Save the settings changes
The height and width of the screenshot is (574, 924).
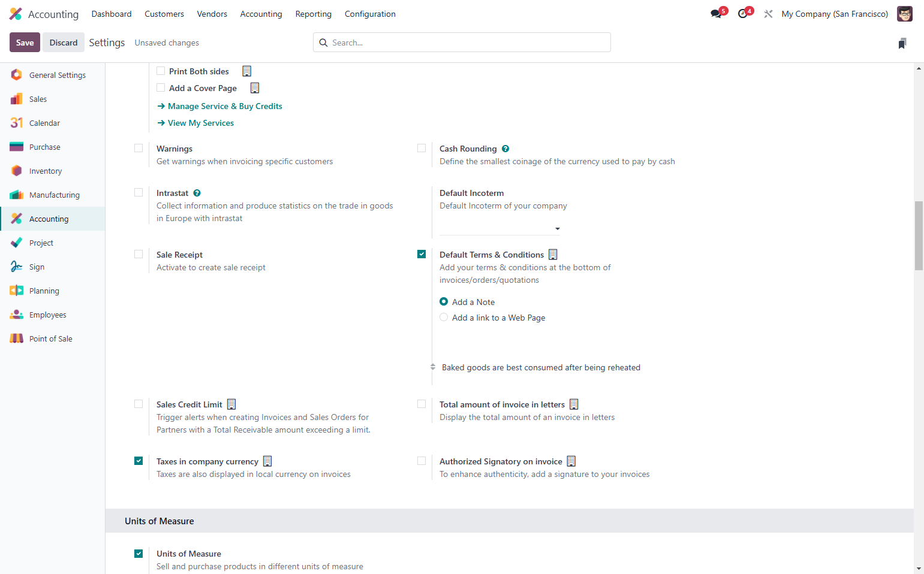click(x=25, y=43)
